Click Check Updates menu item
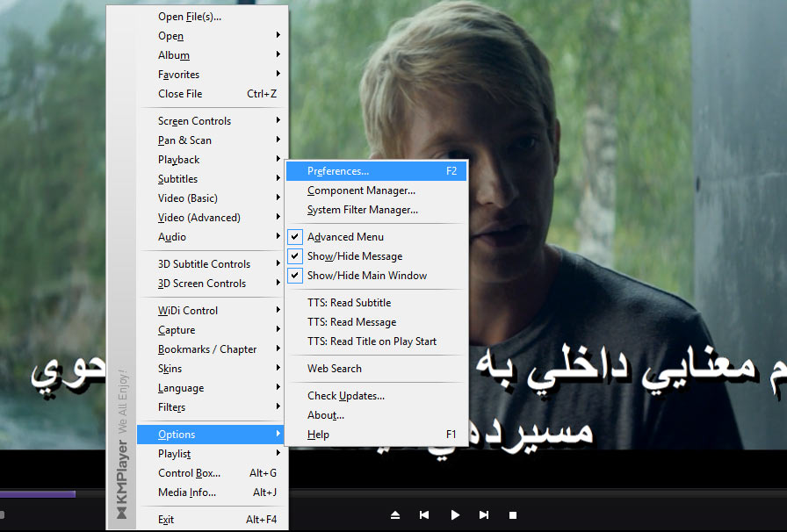 (345, 396)
